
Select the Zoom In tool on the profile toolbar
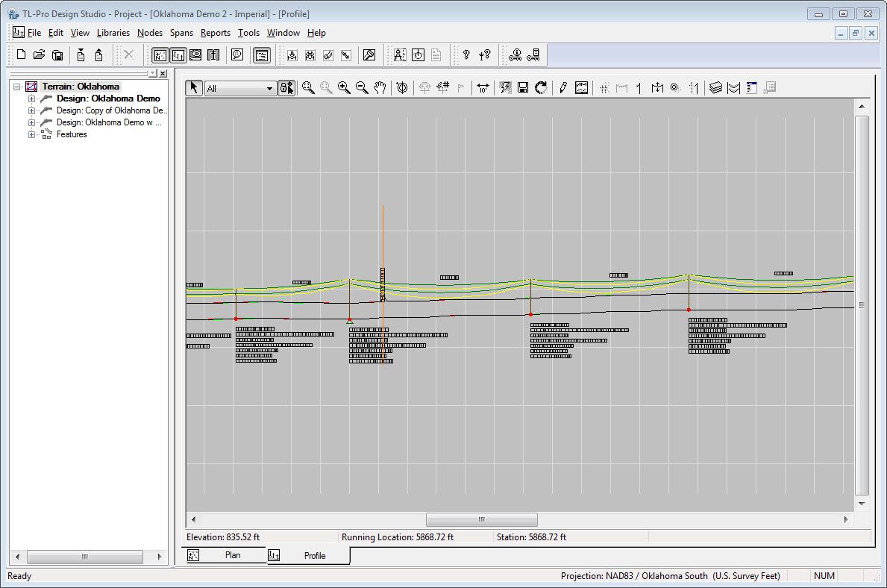click(344, 87)
